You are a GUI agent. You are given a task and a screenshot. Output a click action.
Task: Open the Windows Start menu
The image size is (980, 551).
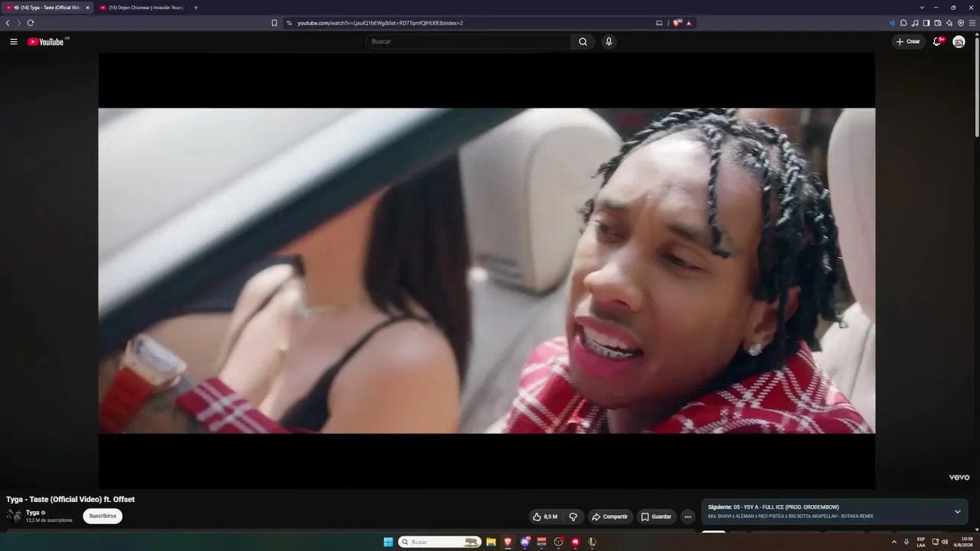(x=388, y=542)
